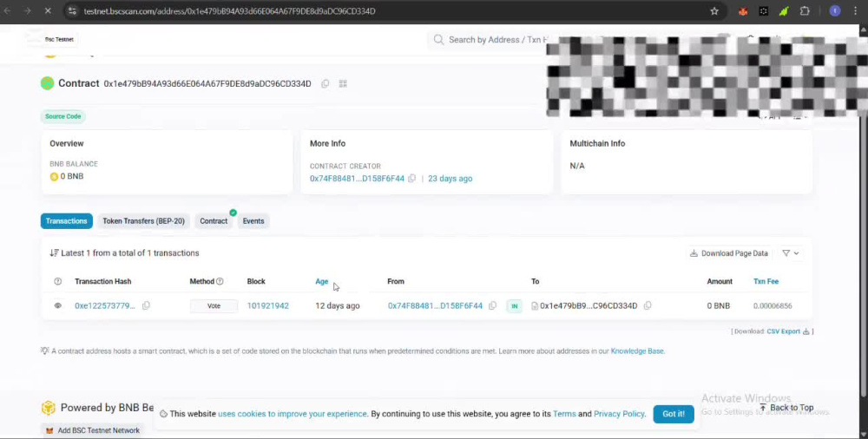This screenshot has width=868, height=439.
Task: Open the help icon left of Transaction Hash header
Action: click(x=57, y=281)
